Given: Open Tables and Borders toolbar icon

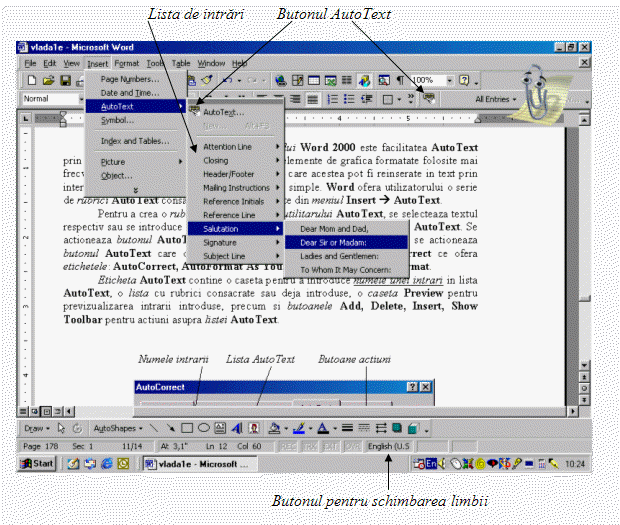Looking at the screenshot, I should 297,81.
